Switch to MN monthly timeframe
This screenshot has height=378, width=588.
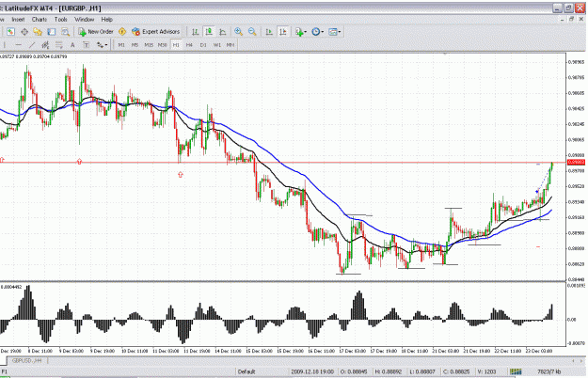coord(230,45)
